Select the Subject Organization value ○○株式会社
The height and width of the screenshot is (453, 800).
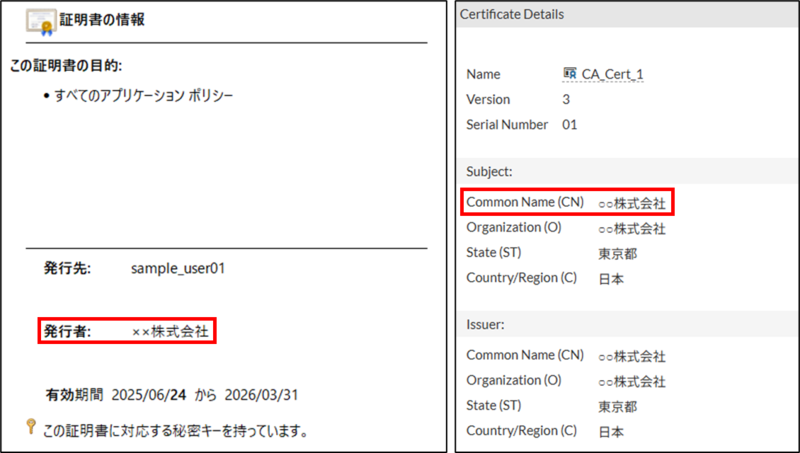(632, 229)
